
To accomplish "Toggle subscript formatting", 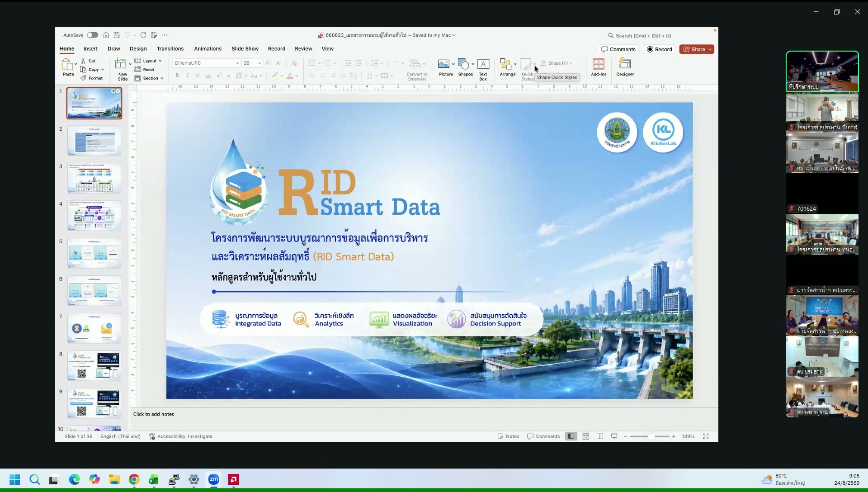I will 229,76.
